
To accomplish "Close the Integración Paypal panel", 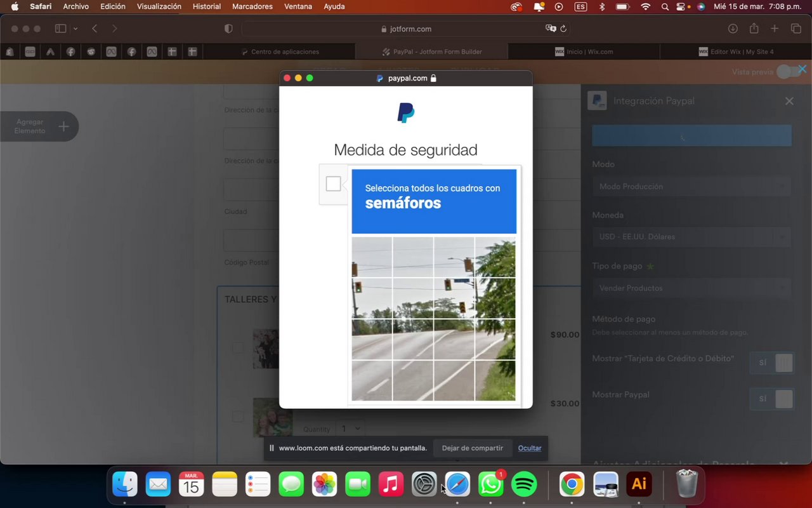I will pyautogui.click(x=789, y=101).
